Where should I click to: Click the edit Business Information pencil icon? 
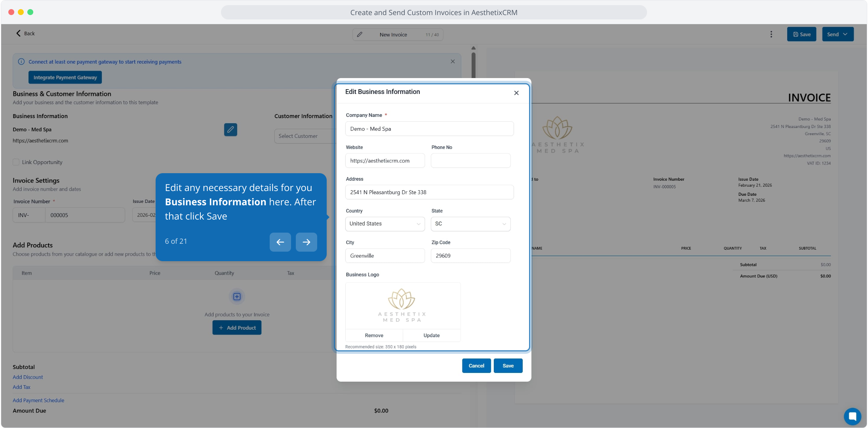pos(230,130)
